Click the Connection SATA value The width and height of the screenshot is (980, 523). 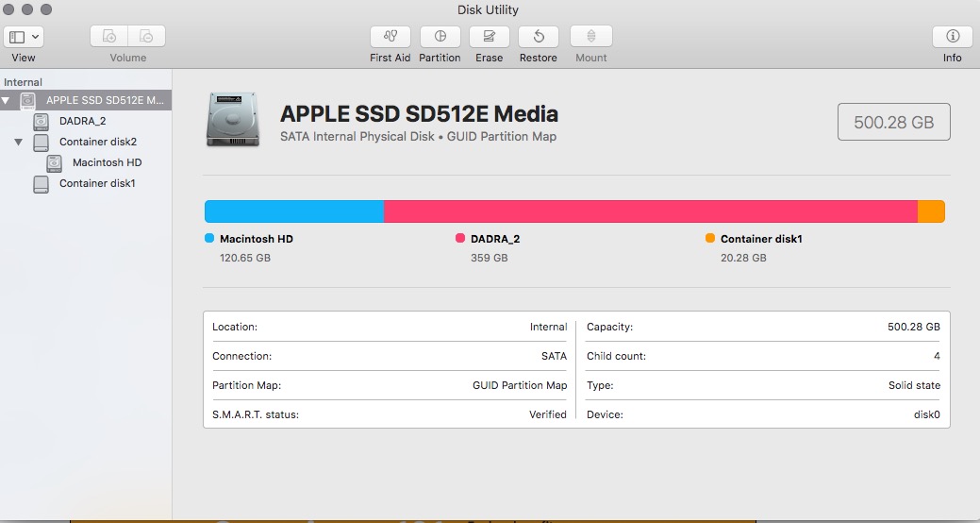(554, 356)
